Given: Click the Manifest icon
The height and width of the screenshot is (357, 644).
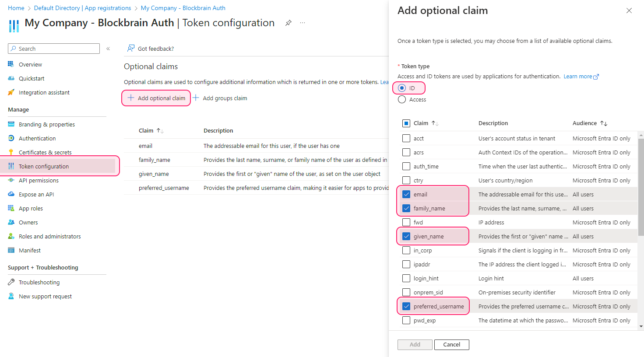Looking at the screenshot, I should pos(11,250).
